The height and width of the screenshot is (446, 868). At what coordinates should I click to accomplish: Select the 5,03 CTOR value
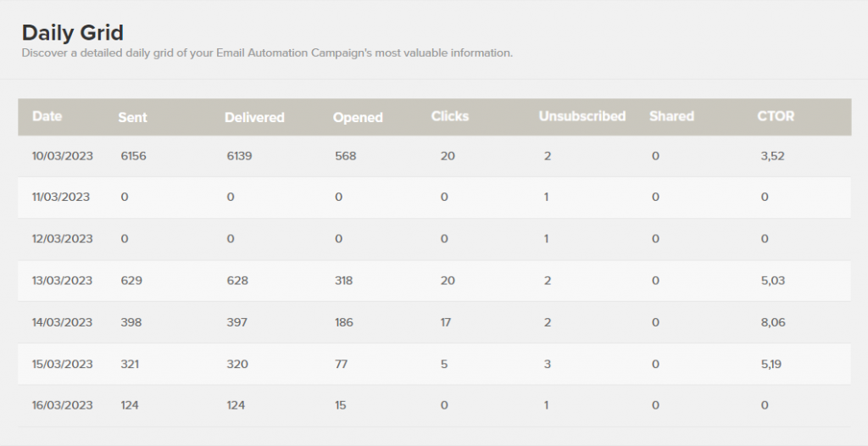tap(773, 281)
